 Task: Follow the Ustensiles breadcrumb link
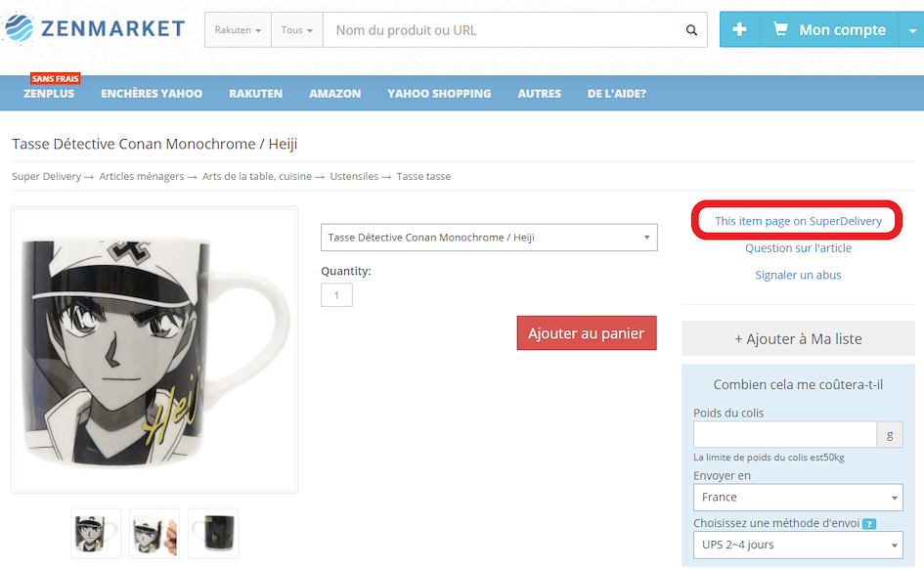[x=354, y=176]
